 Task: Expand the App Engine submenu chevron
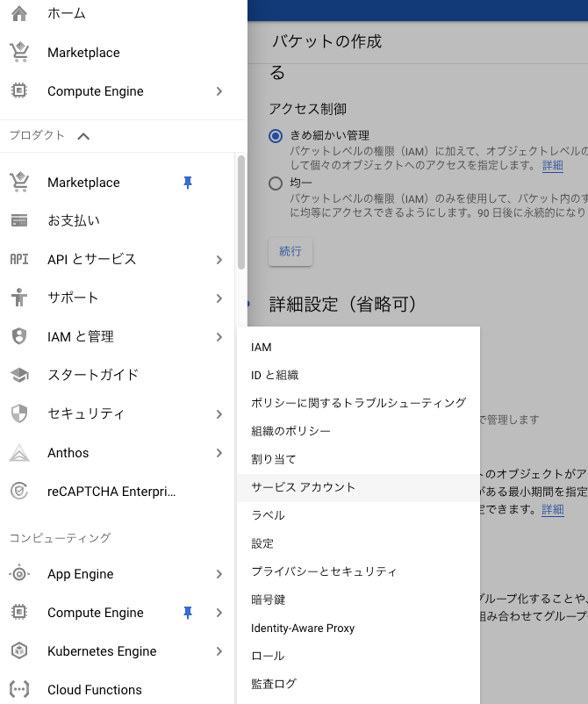coord(219,574)
